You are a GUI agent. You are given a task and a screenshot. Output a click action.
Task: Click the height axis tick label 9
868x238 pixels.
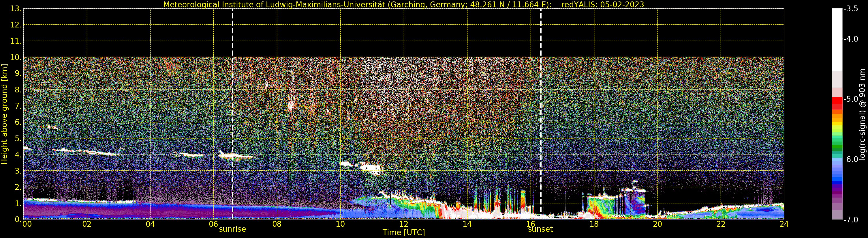[18, 74]
